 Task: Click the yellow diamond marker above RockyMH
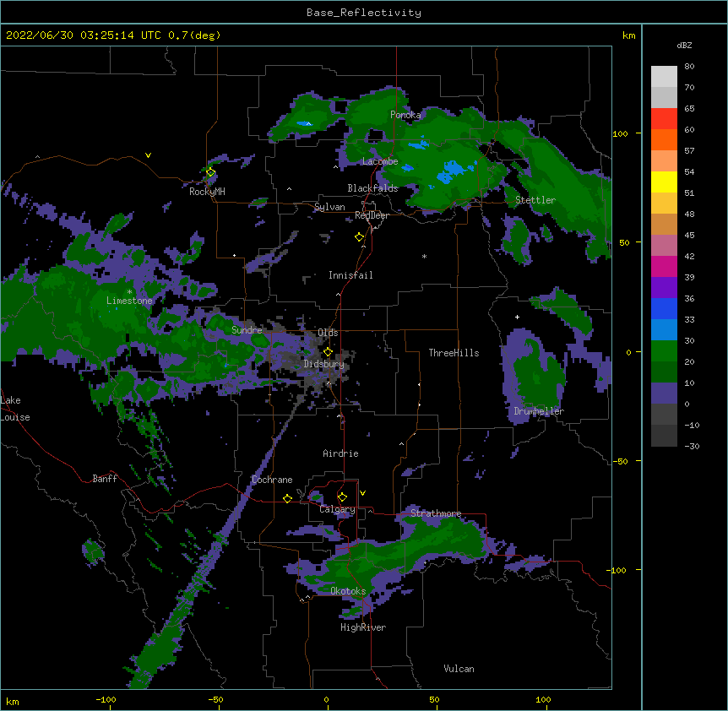210,172
